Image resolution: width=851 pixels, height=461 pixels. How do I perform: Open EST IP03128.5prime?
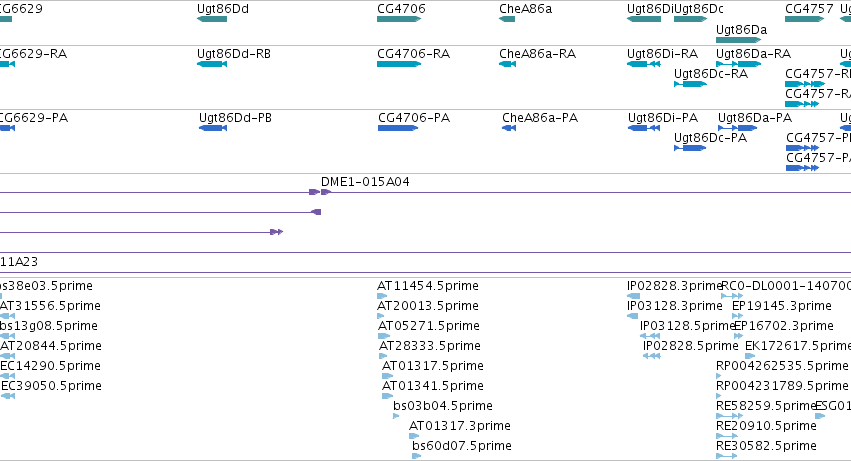pyautogui.click(x=688, y=326)
